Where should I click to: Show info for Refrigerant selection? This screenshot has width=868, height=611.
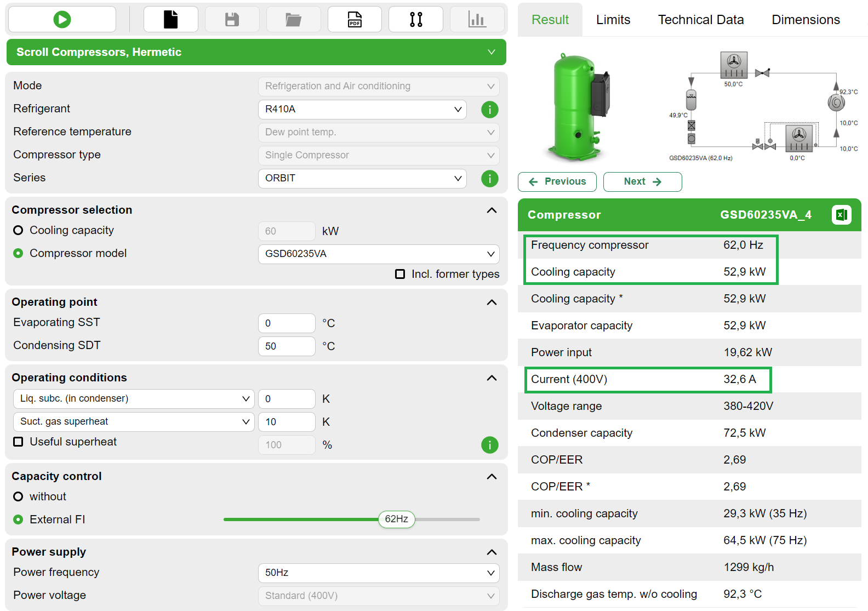pos(489,110)
